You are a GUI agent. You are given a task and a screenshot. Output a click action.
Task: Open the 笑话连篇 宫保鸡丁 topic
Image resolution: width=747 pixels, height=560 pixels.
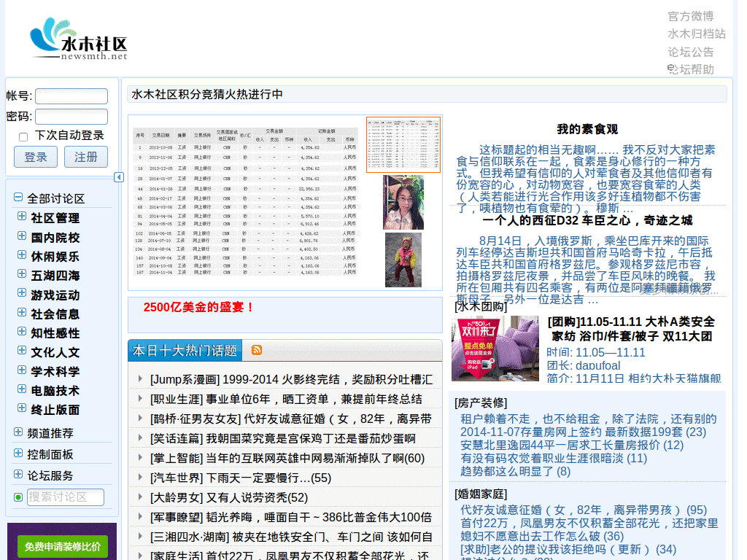tap(282, 438)
